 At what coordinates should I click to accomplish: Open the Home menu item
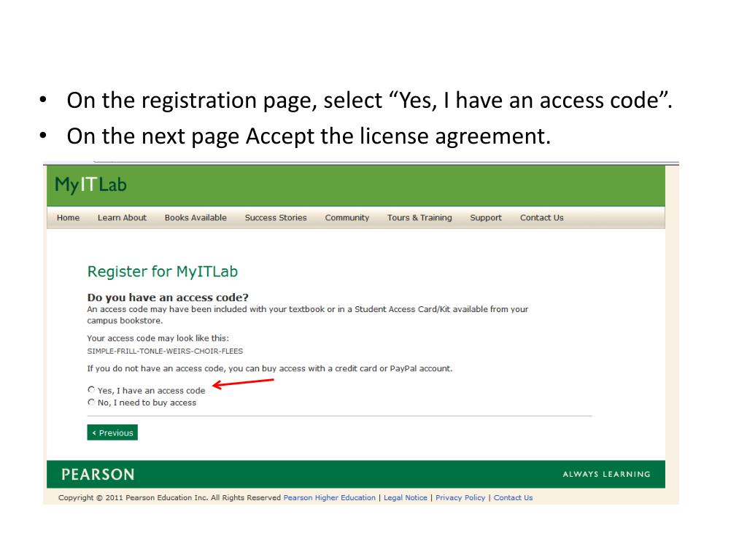click(68, 217)
